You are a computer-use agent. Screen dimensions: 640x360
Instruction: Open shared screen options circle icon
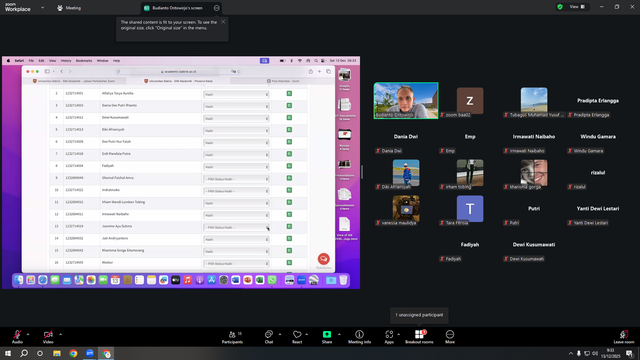coord(216,8)
